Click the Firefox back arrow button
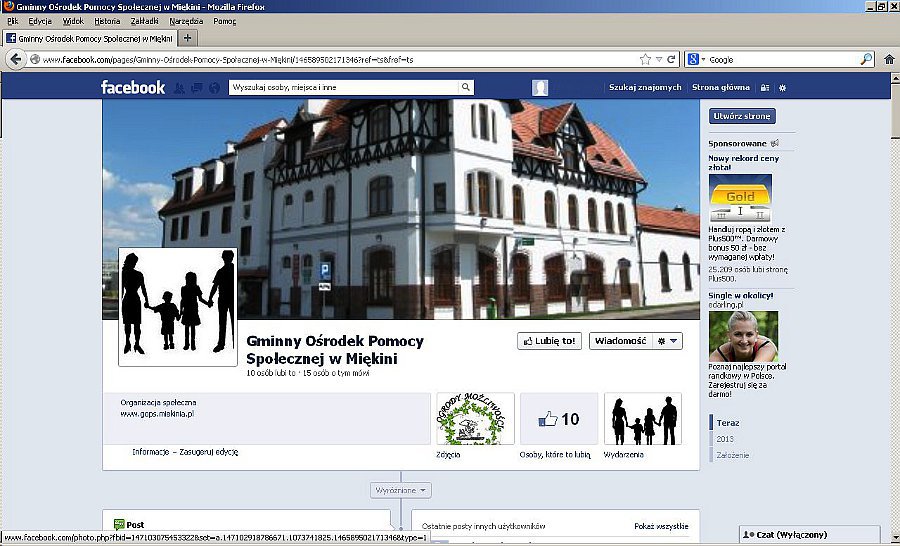 click(16, 60)
